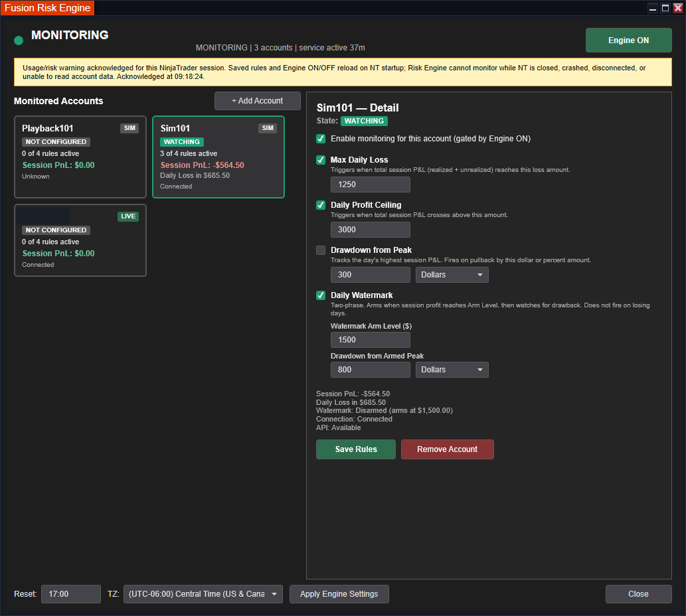The width and height of the screenshot is (686, 616).
Task: Edit the Reset time field 17:00
Action: point(71,594)
